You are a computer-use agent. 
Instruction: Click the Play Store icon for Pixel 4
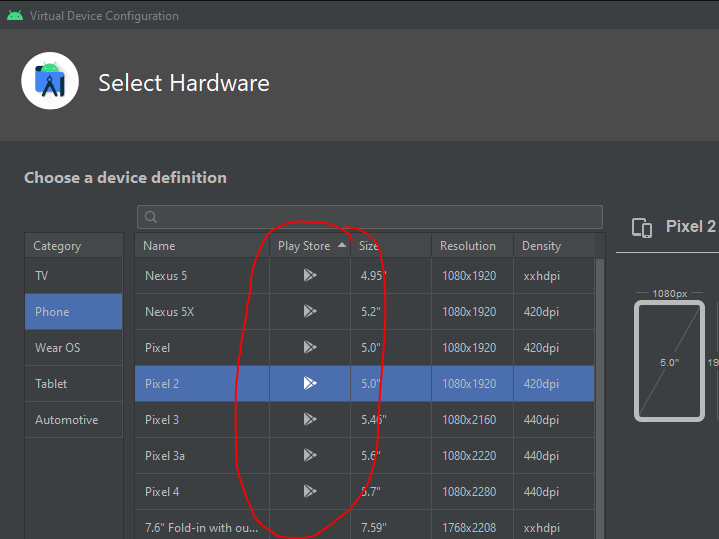point(310,491)
